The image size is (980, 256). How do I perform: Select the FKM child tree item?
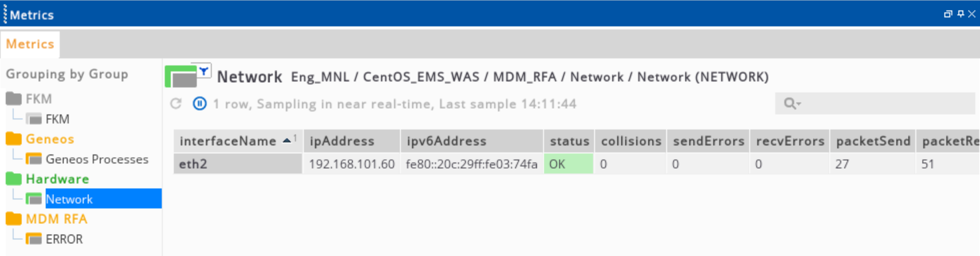pyautogui.click(x=57, y=119)
